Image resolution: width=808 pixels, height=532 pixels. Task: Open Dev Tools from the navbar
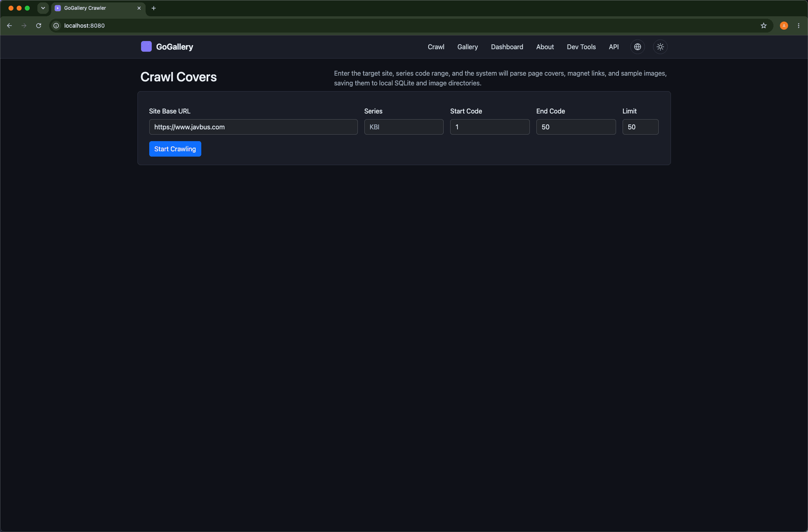581,47
